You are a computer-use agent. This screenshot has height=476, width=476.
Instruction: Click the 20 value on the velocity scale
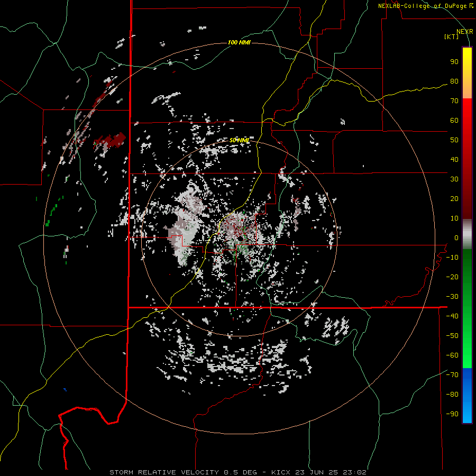click(x=454, y=199)
